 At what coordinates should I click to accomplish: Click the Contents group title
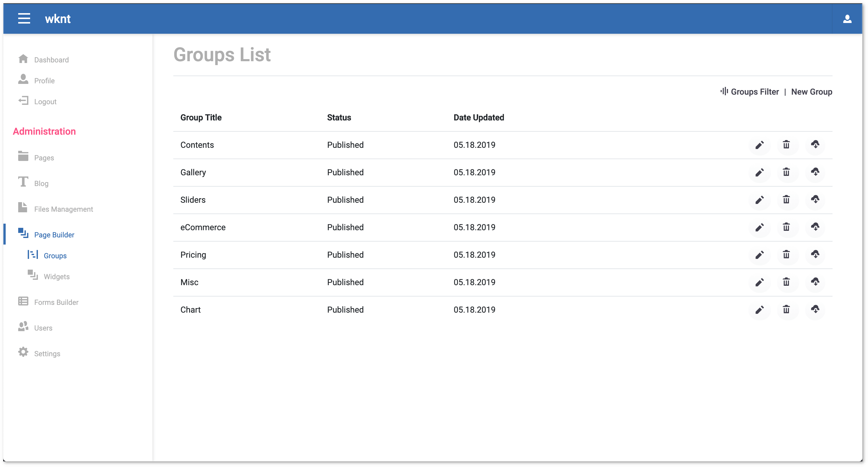tap(197, 145)
